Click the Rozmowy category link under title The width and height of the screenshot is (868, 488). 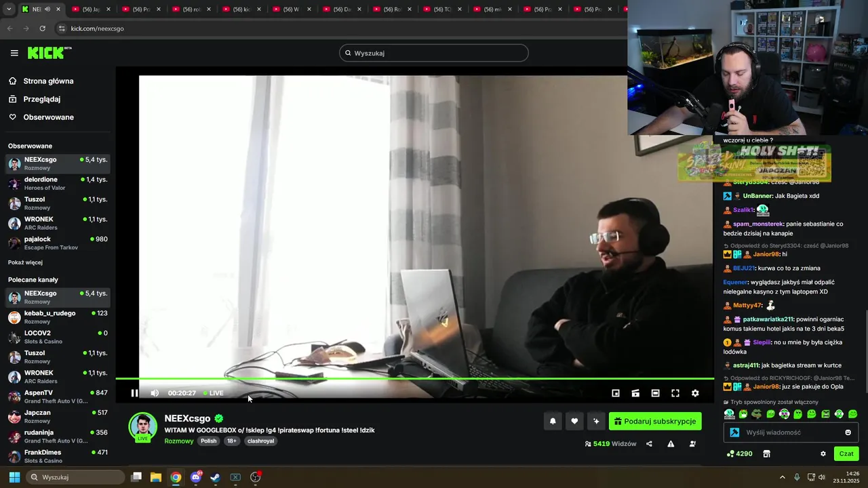[x=179, y=441]
